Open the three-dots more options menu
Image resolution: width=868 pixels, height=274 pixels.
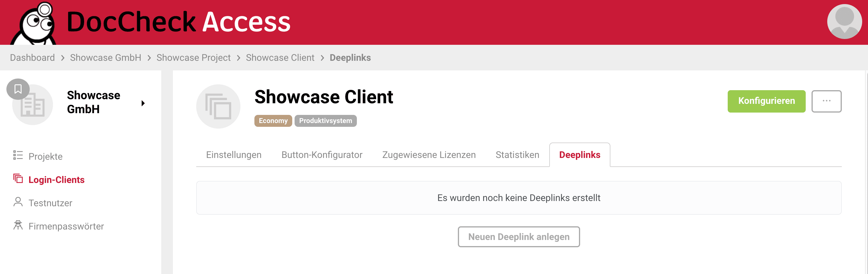click(x=826, y=101)
